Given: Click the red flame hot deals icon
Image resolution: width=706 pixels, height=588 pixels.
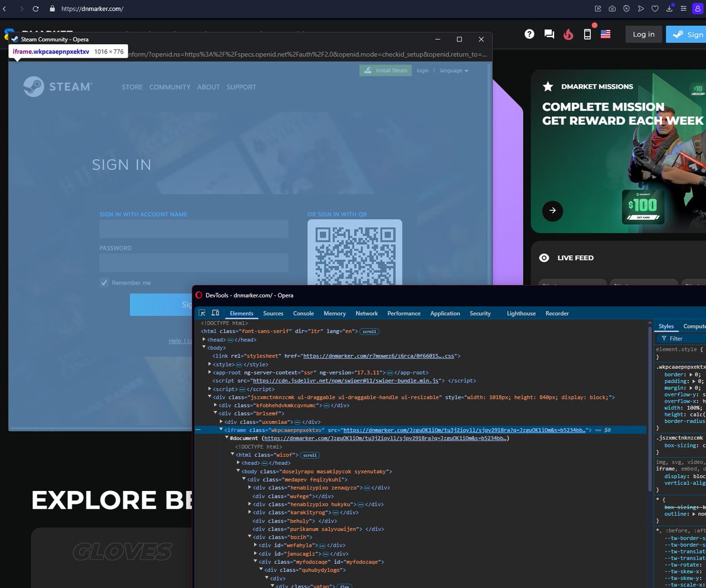Looking at the screenshot, I should click(x=568, y=34).
